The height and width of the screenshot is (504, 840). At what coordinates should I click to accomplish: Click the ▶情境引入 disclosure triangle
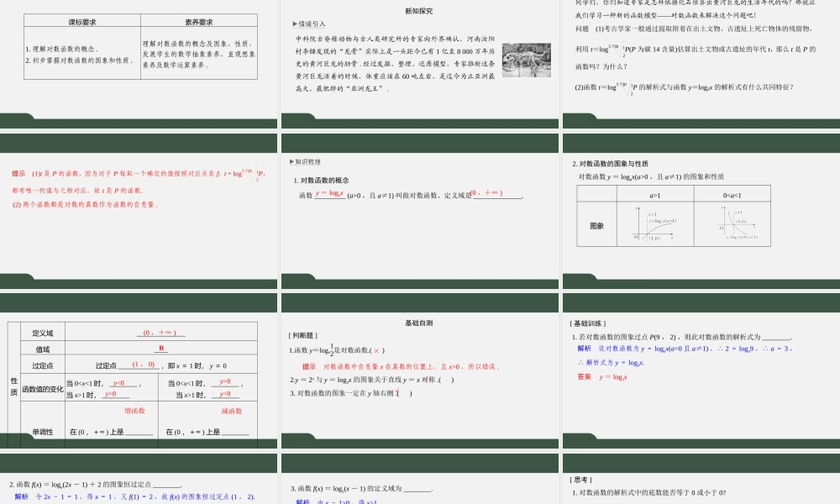point(293,23)
